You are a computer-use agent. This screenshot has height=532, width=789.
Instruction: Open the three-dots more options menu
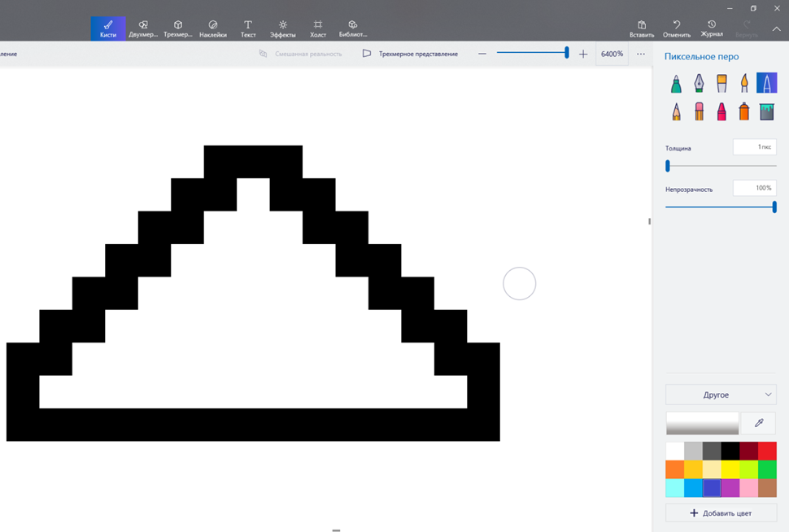click(x=641, y=54)
